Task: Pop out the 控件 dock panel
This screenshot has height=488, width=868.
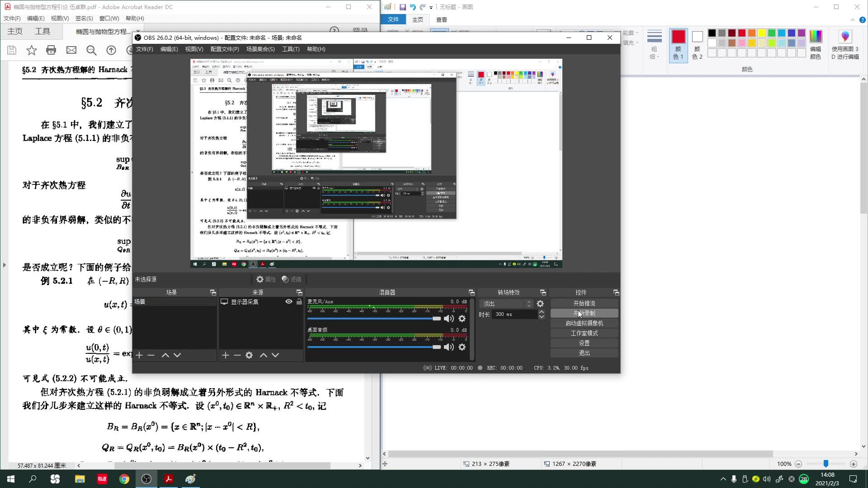Action: click(616, 292)
